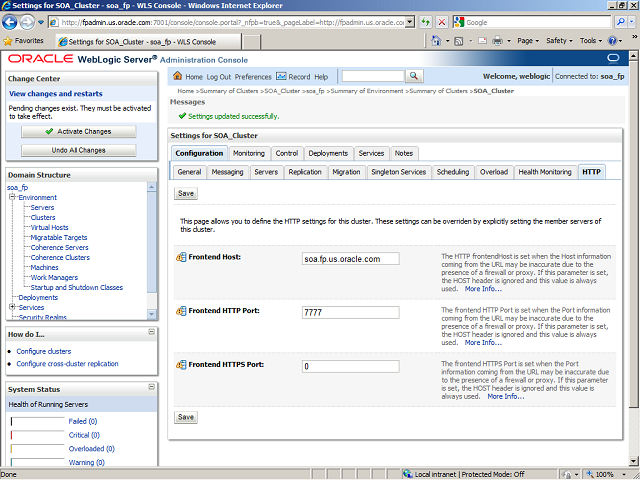Image resolution: width=640 pixels, height=480 pixels.
Task: Click the browser Refresh icon
Action: (427, 21)
